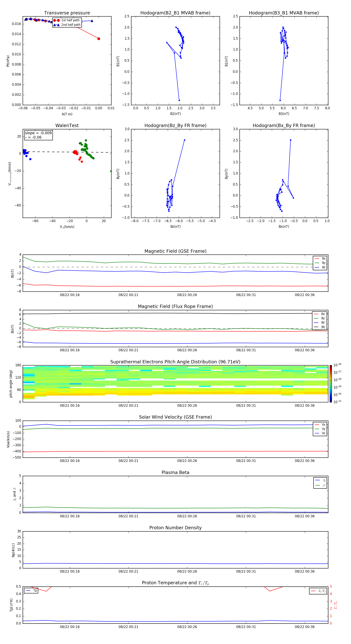Click the 'r = -0.06' annotation
The width and height of the screenshot is (351, 644).
coord(33,138)
